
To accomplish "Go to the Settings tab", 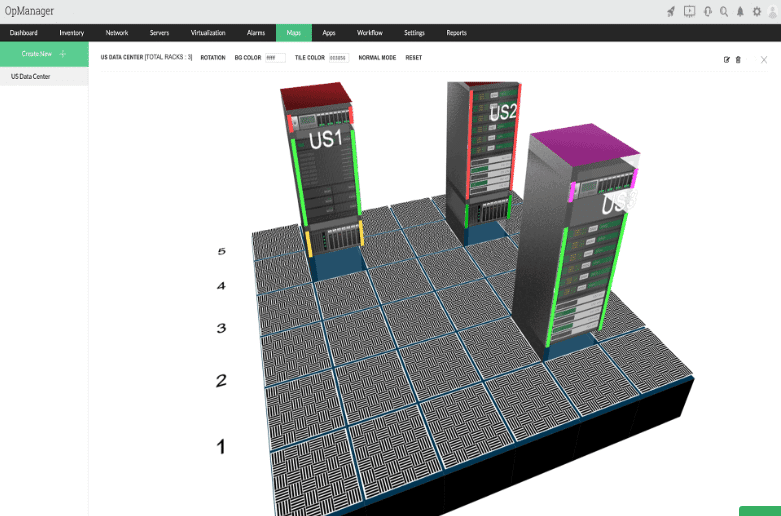I will pyautogui.click(x=414, y=33).
